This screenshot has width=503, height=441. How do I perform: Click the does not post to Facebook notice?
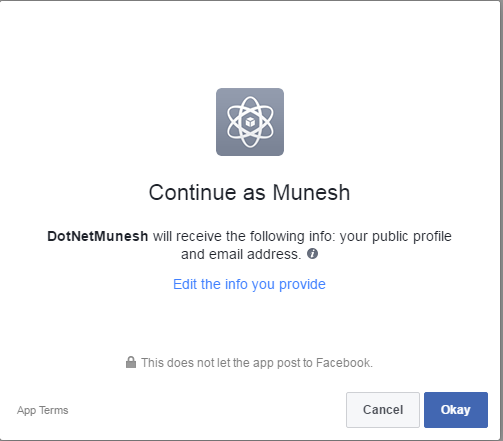click(257, 363)
